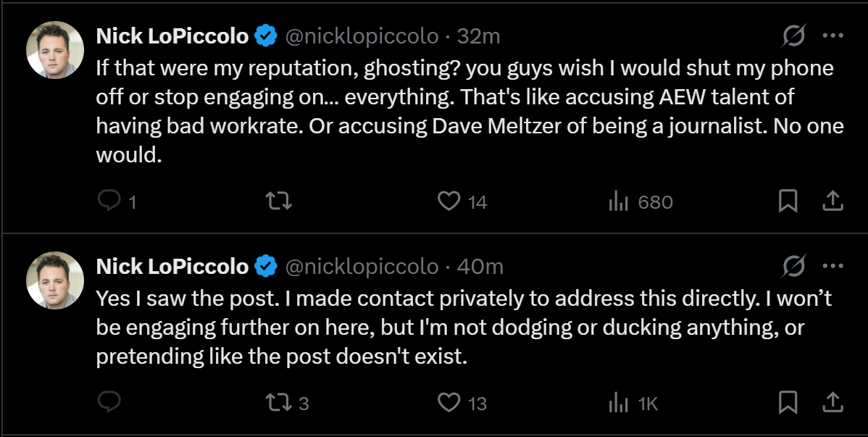868x437 pixels.
Task: Bookmark the 32m ghosting tweet
Action: tap(788, 201)
